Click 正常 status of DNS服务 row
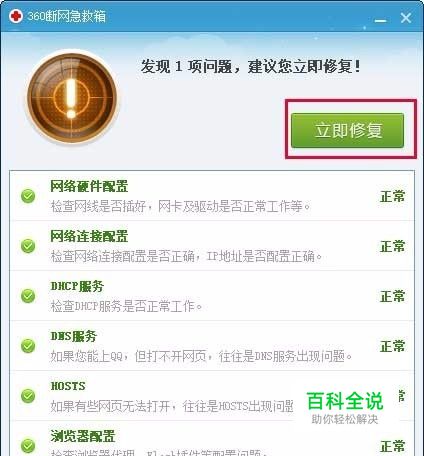424x456 pixels. click(x=392, y=346)
